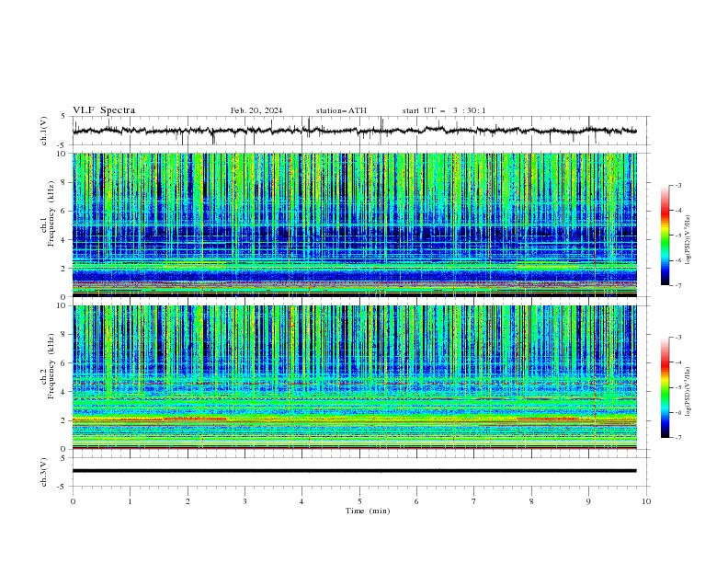Click the time axis tick label "5"
728x563 pixels.
(359, 501)
